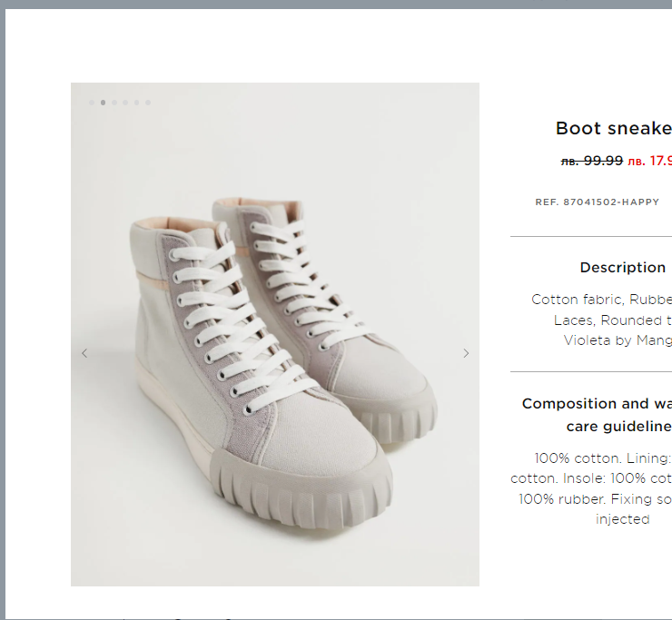Click the crossed-out 99.99 original price
This screenshot has width=672, height=620.
(x=592, y=161)
